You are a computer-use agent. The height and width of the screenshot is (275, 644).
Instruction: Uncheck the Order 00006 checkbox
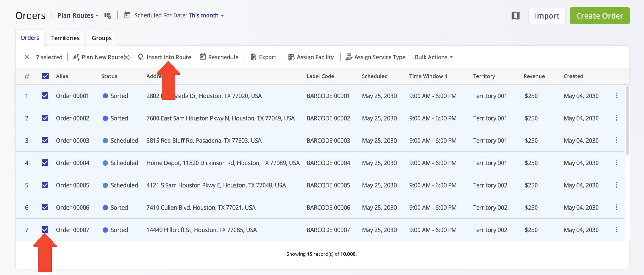coord(45,207)
